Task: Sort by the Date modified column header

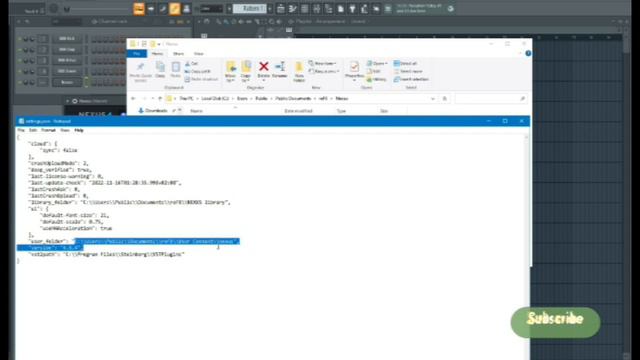Action: (x=298, y=111)
